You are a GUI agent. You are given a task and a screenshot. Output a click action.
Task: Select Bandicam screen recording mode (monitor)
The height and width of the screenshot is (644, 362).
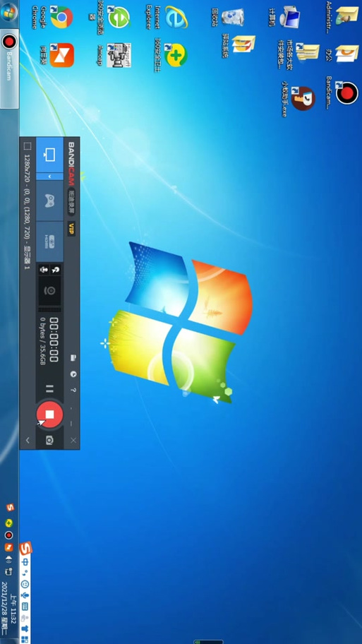pos(49,155)
